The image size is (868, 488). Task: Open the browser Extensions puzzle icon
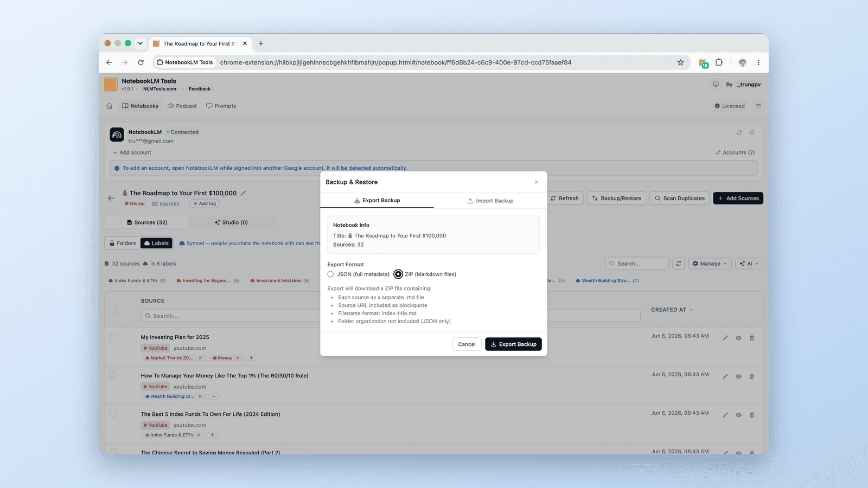pos(719,62)
